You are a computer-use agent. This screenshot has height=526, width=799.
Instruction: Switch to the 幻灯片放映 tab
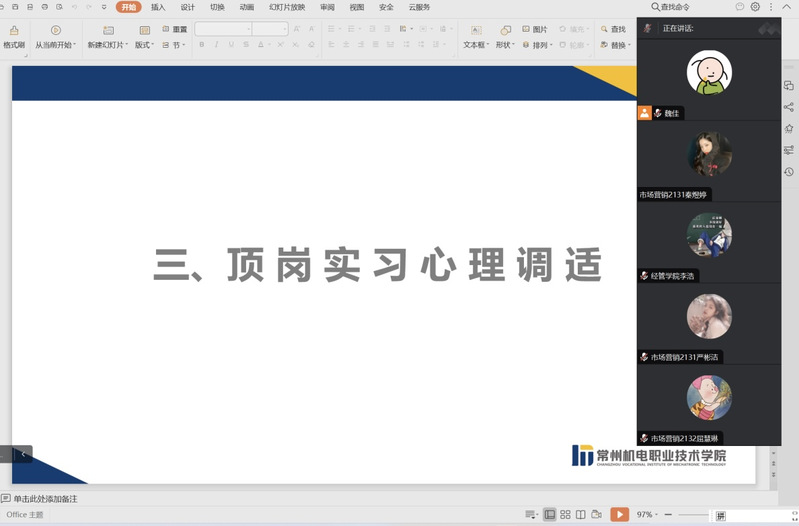(287, 7)
